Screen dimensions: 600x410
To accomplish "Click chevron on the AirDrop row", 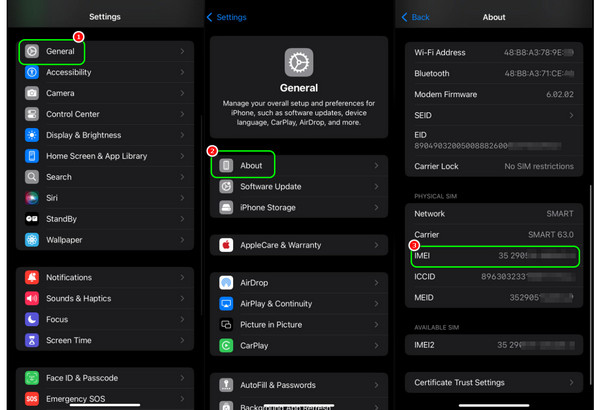I will coord(376,283).
